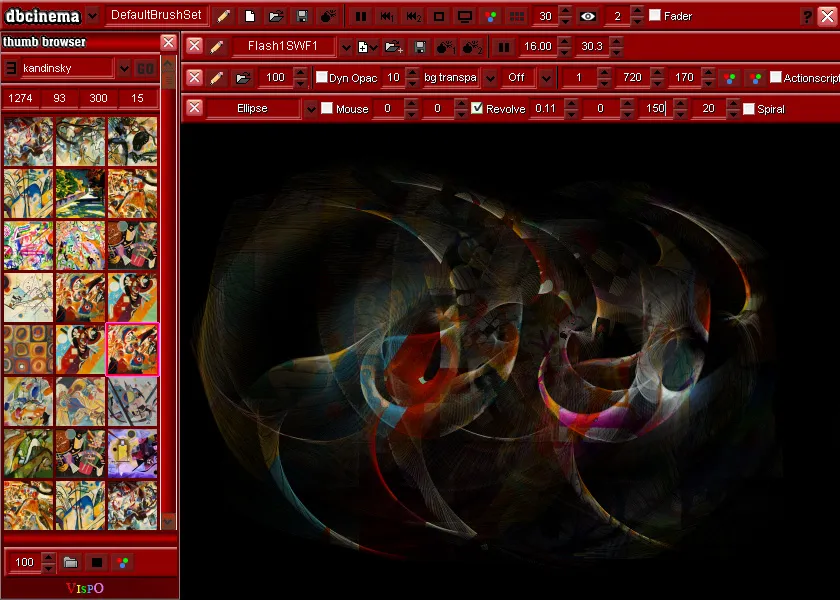Expand the Ellipse shape dropdown
Image resolution: width=840 pixels, height=600 pixels.
[311, 108]
